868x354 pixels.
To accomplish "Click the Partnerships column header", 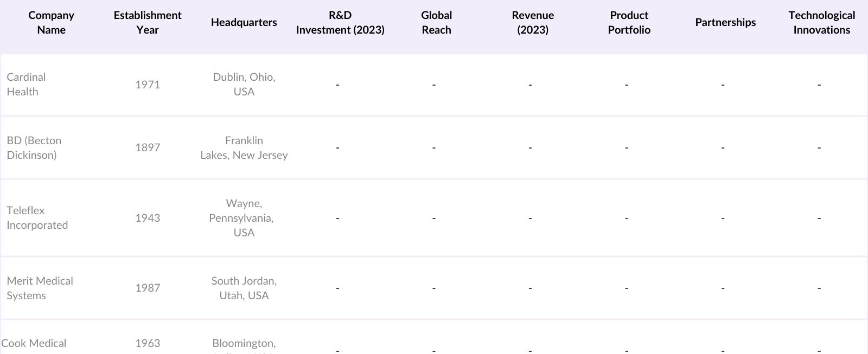I will (x=725, y=23).
